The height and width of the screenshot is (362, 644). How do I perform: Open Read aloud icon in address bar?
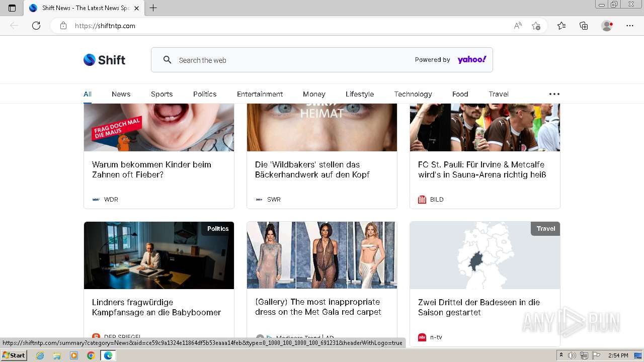pos(518,26)
